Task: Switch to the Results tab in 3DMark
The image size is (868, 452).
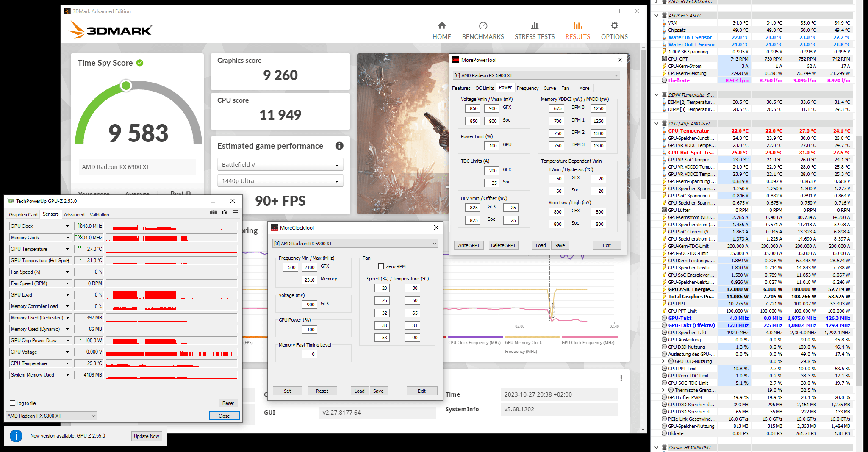Action: pyautogui.click(x=577, y=31)
